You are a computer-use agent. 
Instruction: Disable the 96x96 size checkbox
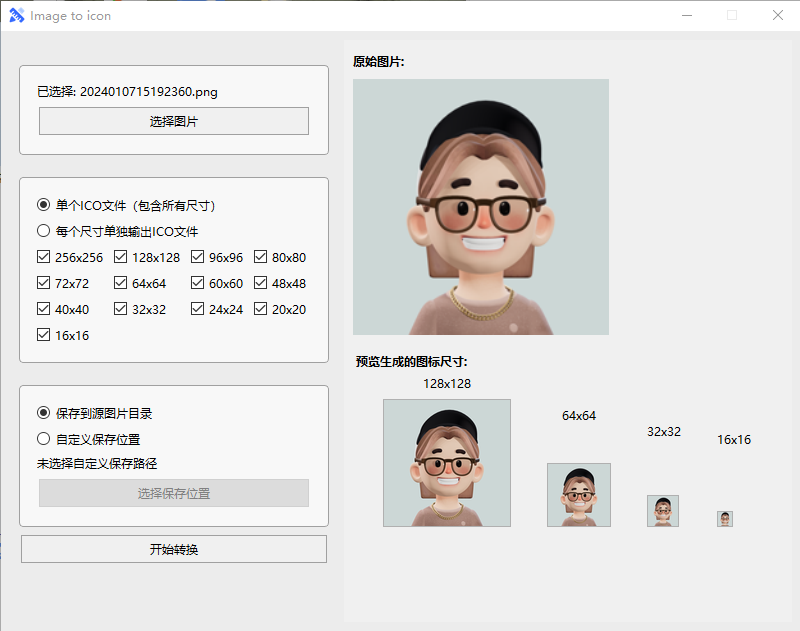tap(198, 257)
